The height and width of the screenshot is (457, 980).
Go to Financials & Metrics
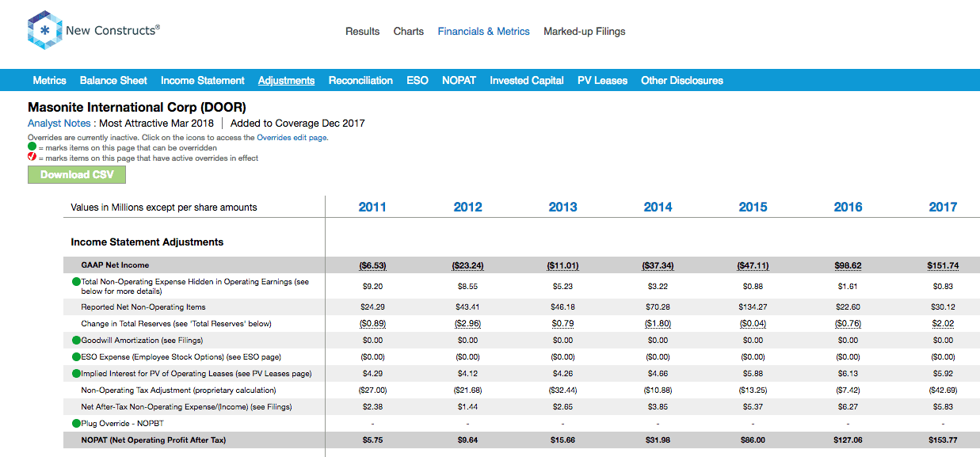(483, 32)
